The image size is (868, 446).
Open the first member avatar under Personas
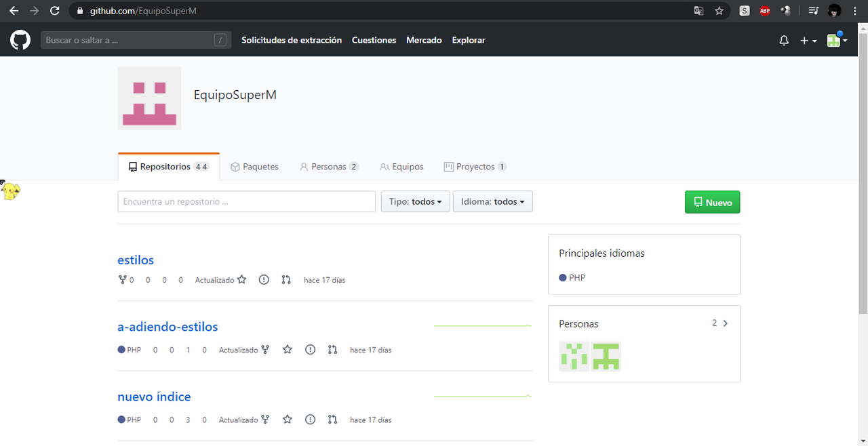pyautogui.click(x=574, y=357)
